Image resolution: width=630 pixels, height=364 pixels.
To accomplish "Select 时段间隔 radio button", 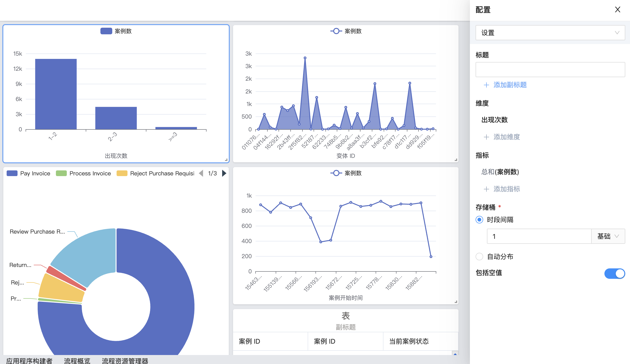I will tap(479, 220).
